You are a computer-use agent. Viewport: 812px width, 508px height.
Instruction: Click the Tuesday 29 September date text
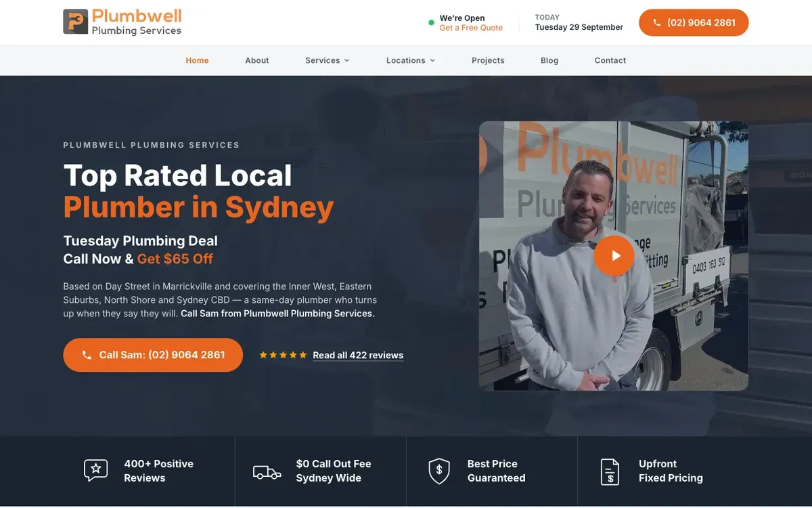[579, 27]
